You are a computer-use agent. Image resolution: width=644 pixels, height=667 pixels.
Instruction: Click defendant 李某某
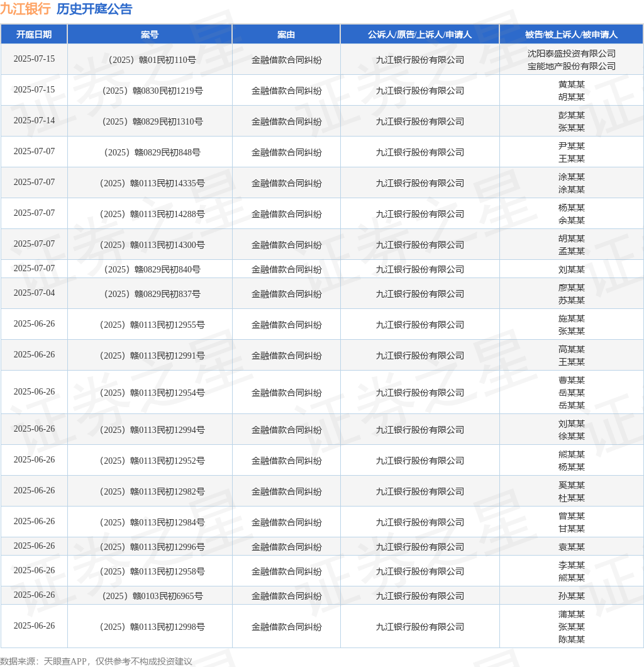(x=571, y=565)
